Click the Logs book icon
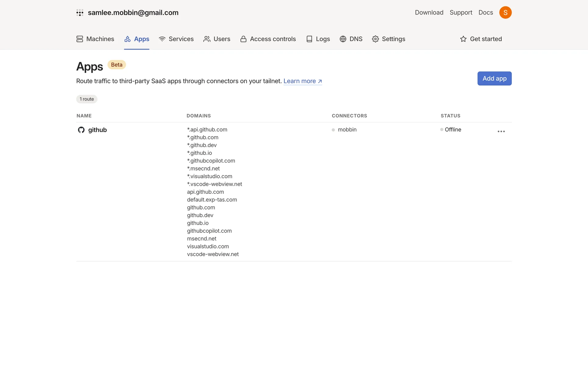Viewport: 588px width, 368px height. [309, 39]
